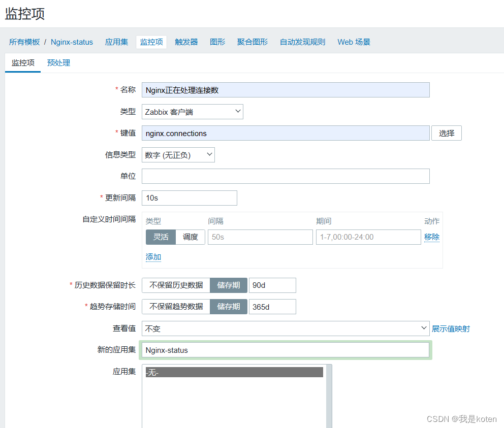Open the 自动发现规则 tab
504x428 pixels.
click(302, 42)
